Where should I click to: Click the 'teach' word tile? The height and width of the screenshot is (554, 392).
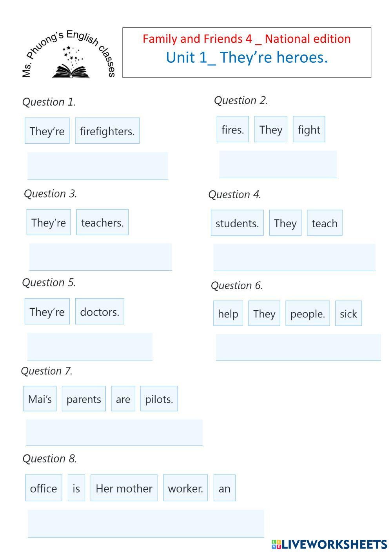[324, 223]
